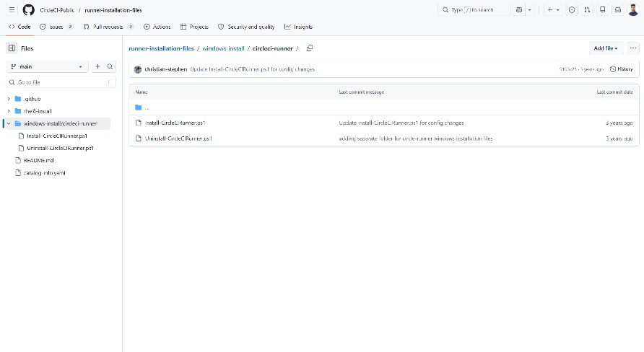Open runner-installation-files breadcrumb link
This screenshot has width=644, height=352.
162,48
